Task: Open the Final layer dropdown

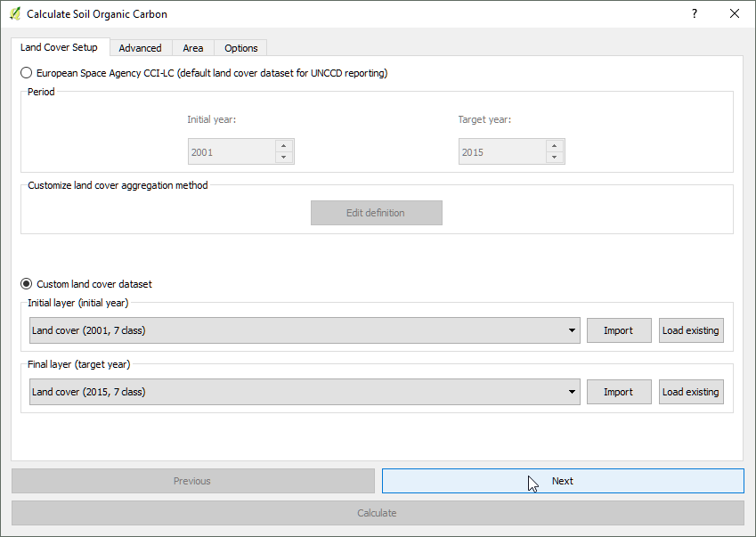Action: pos(305,392)
